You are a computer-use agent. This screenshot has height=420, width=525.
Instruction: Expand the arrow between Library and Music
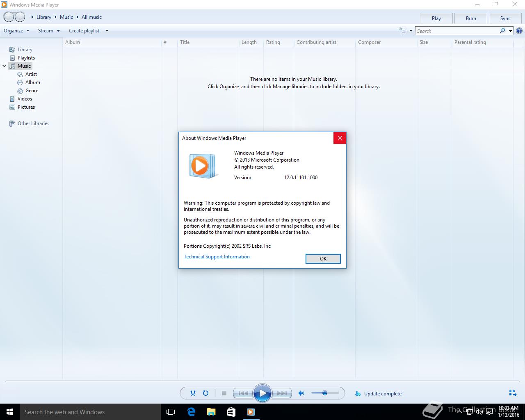[x=55, y=17]
